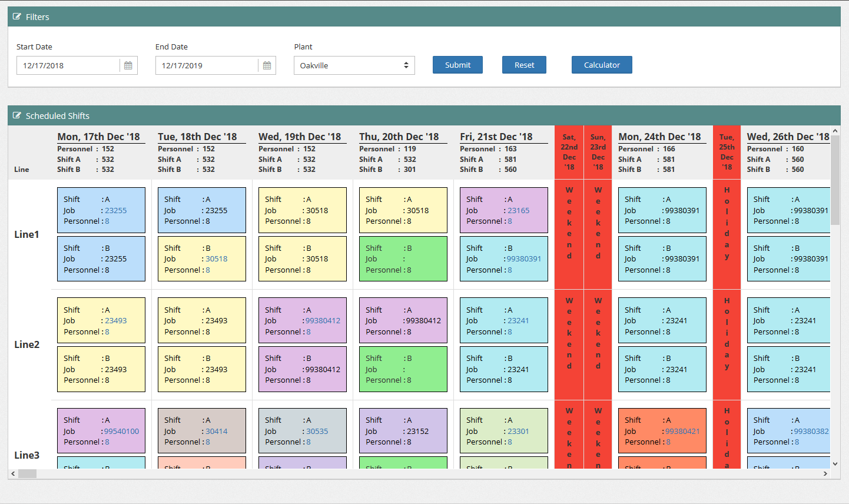
Task: Click the Submit button
Action: point(457,65)
